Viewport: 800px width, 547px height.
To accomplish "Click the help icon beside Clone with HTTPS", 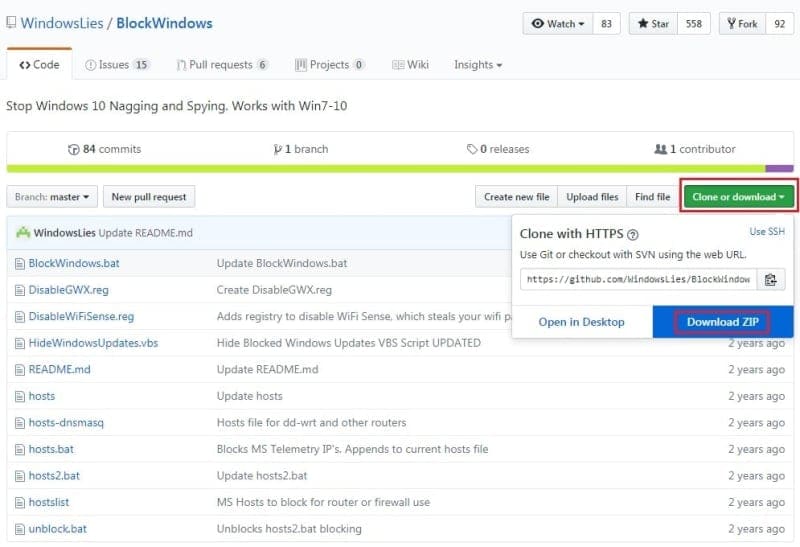I will pyautogui.click(x=633, y=235).
